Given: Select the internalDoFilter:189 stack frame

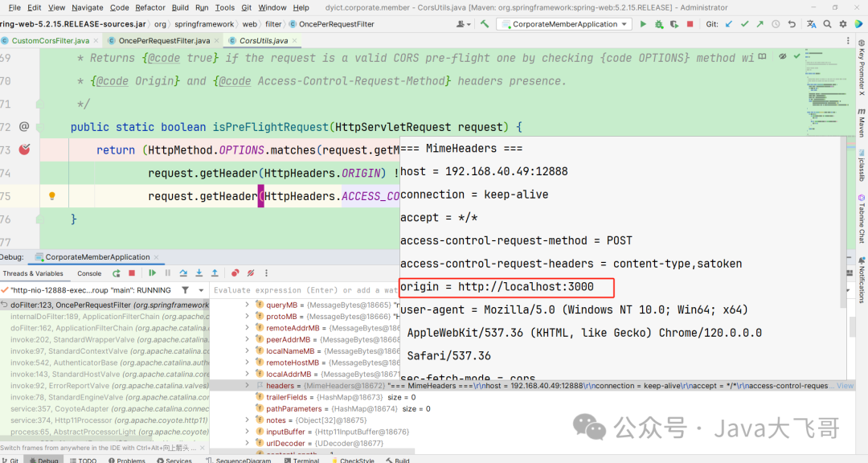Looking at the screenshot, I should click(109, 316).
